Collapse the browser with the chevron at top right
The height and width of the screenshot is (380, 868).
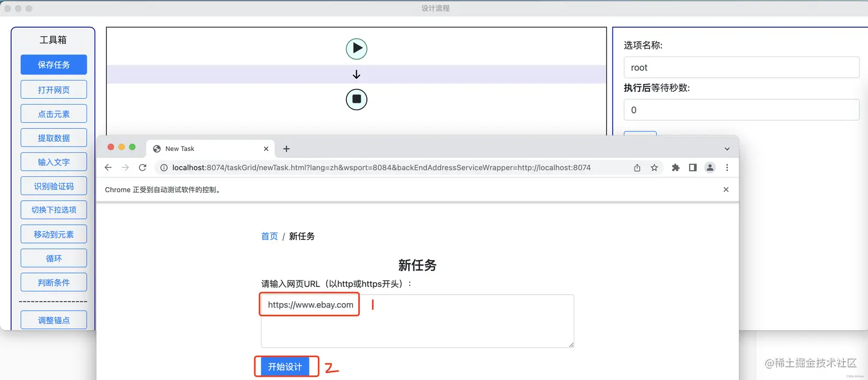[727, 148]
